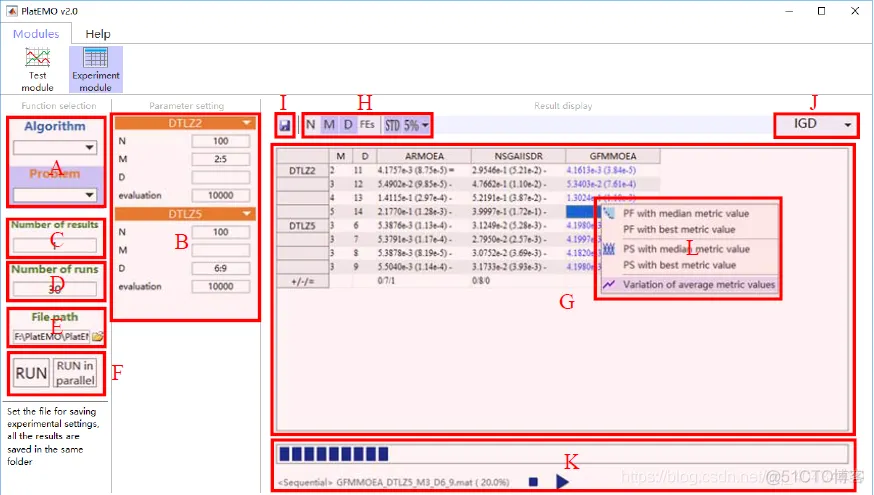This screenshot has width=874, height=495.
Task: Switch to the Modules tab
Action: coord(36,34)
